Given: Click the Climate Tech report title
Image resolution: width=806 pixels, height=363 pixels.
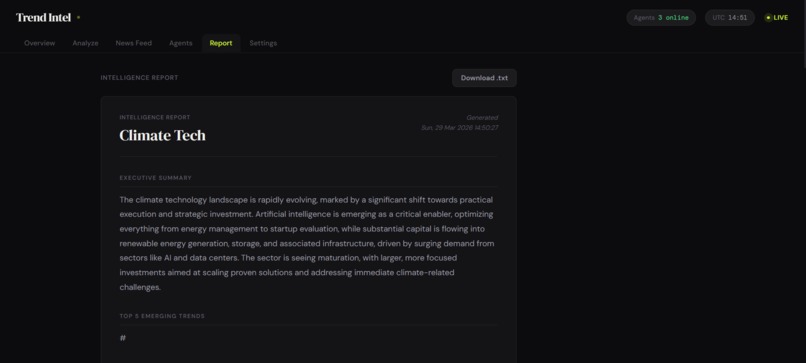Looking at the screenshot, I should 162,135.
